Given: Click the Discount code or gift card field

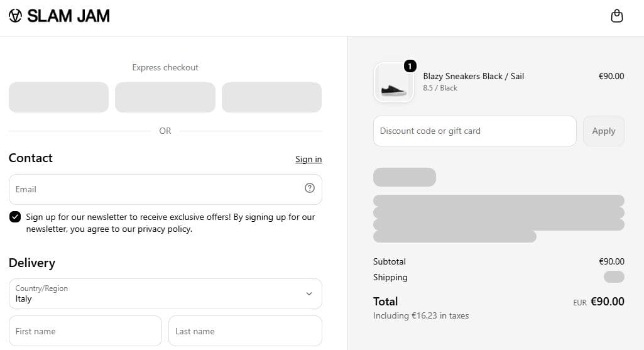Looking at the screenshot, I should (x=475, y=131).
